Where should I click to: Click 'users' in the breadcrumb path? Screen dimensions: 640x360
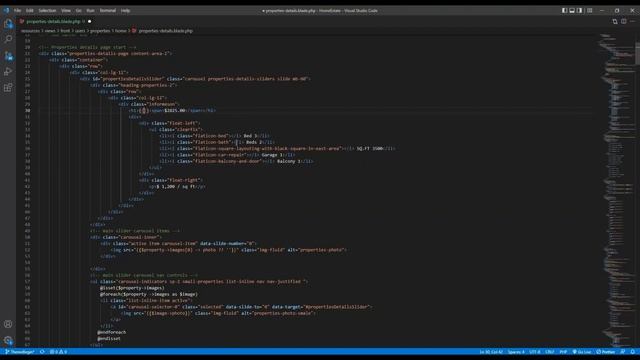(x=80, y=31)
